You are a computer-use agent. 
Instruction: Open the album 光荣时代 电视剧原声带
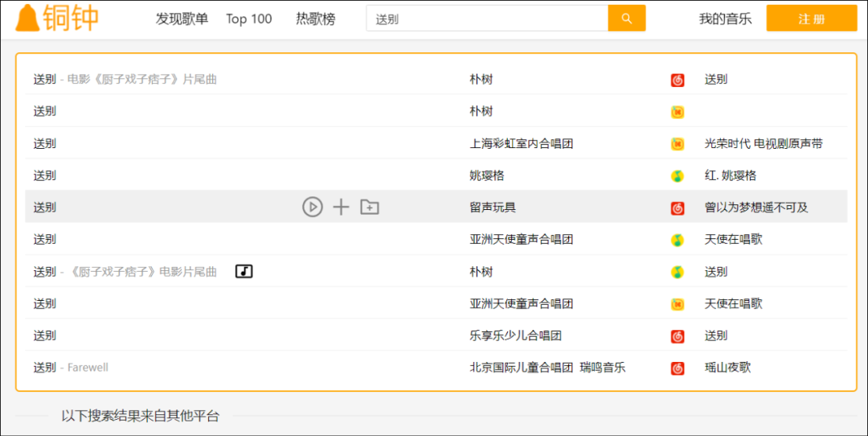[x=764, y=144]
